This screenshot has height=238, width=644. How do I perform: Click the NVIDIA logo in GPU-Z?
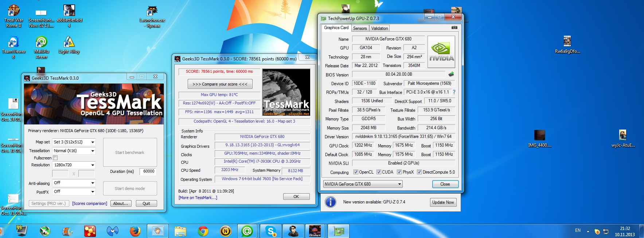point(441,52)
